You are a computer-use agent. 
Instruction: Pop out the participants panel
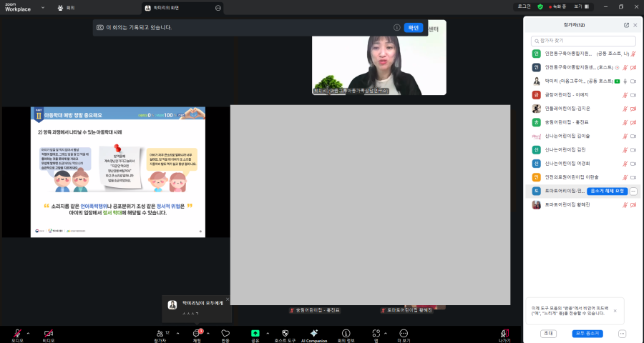click(627, 24)
